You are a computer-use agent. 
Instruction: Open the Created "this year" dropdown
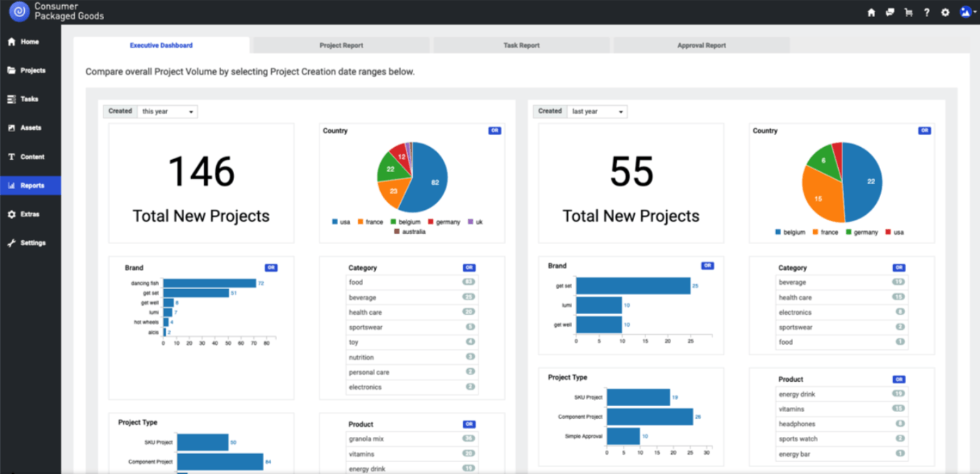[x=167, y=111]
